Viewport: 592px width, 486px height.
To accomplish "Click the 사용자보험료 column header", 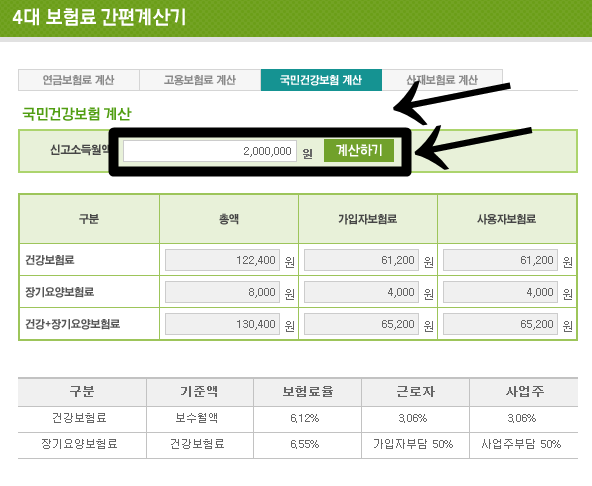I will click(507, 219).
